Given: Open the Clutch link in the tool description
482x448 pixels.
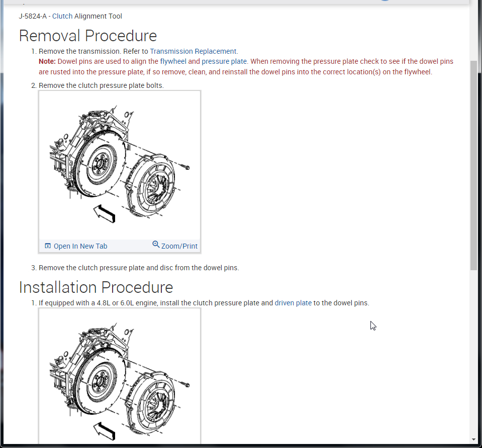Looking at the screenshot, I should pos(62,16).
